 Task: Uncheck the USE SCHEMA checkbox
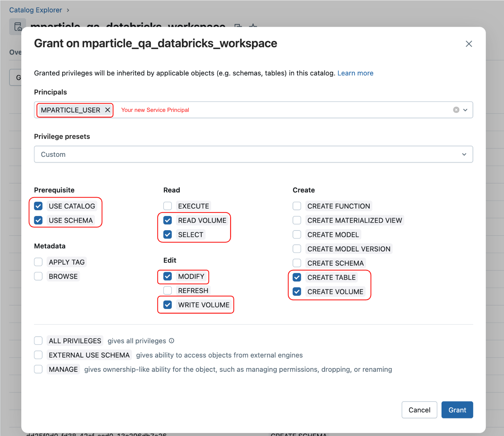point(38,220)
